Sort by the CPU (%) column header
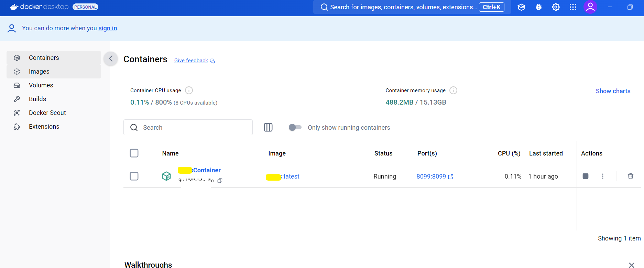The width and height of the screenshot is (644, 268). coord(509,153)
